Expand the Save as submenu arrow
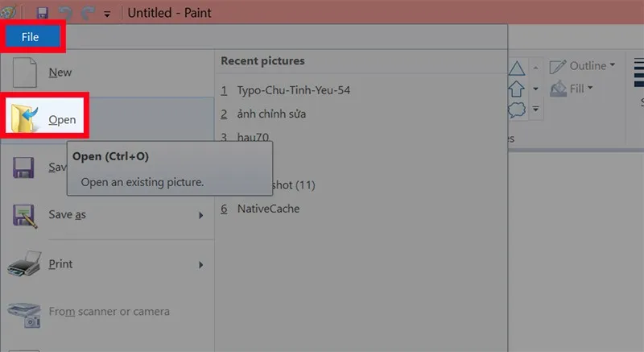The image size is (644, 352). pyautogui.click(x=200, y=215)
